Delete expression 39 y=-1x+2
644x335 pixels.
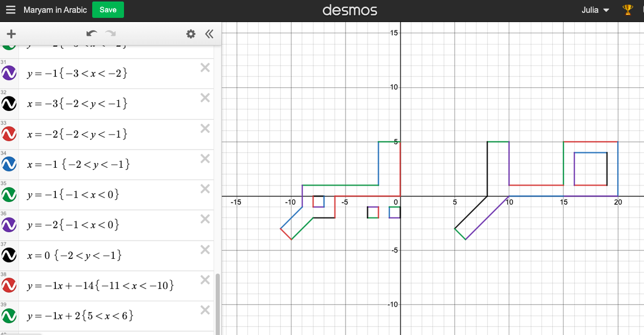[x=204, y=310]
